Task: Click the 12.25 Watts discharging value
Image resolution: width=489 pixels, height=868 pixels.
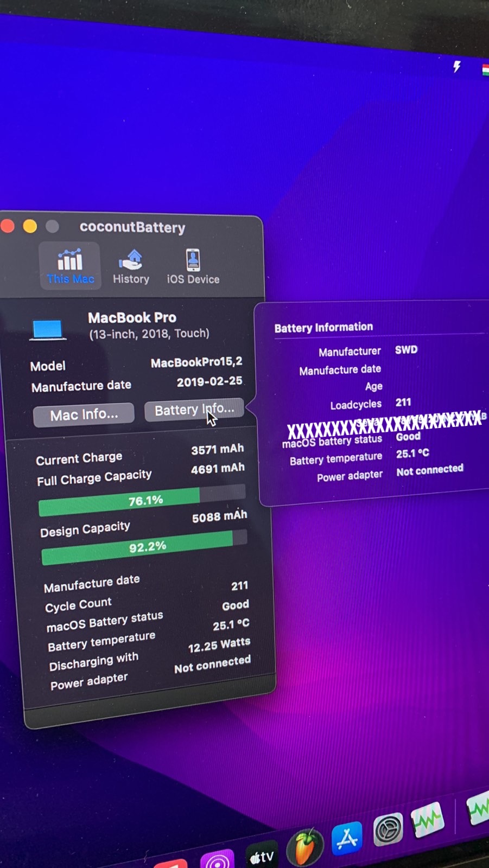Action: (x=219, y=645)
